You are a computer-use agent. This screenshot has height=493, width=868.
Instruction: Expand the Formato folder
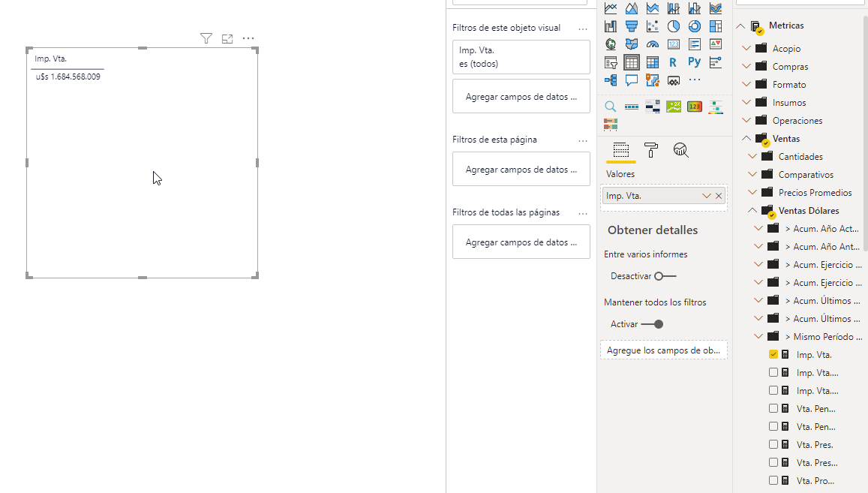pyautogui.click(x=746, y=84)
